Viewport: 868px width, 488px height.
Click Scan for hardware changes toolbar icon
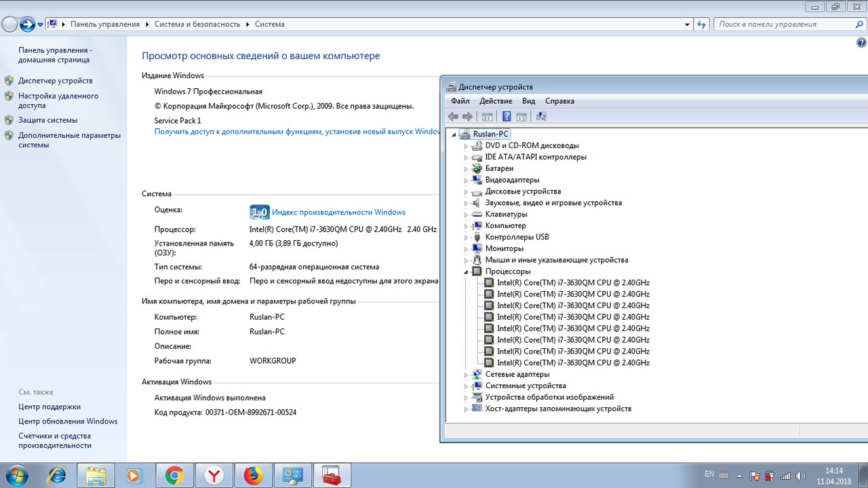point(541,117)
